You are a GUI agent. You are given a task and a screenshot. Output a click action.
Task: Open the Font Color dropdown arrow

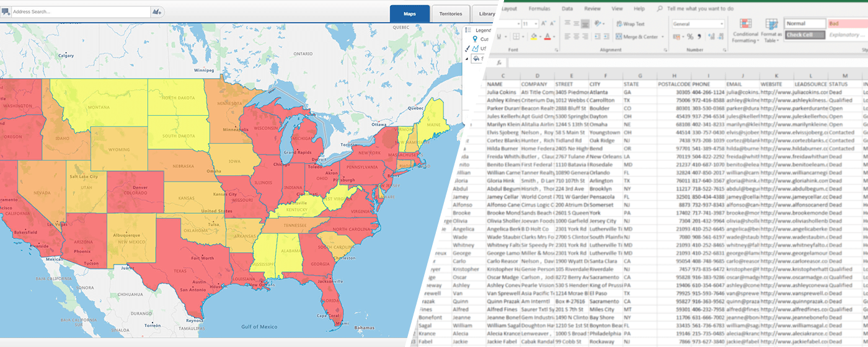(x=554, y=37)
